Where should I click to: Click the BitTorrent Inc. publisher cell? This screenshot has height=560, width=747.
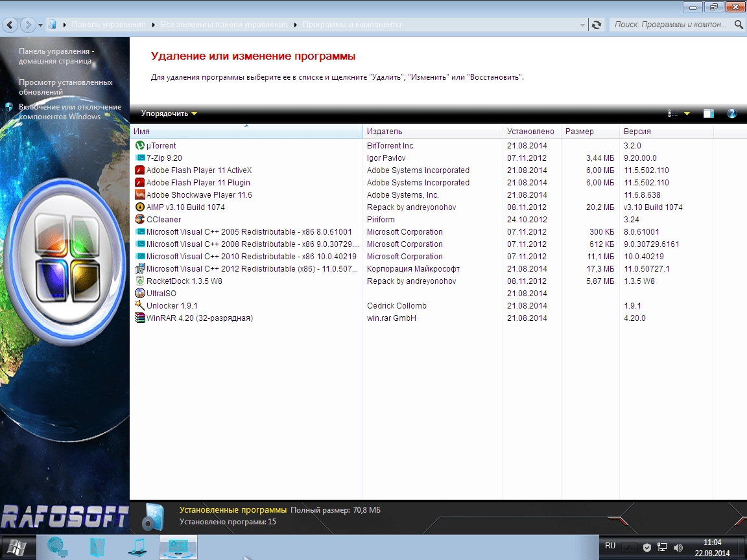coord(390,146)
